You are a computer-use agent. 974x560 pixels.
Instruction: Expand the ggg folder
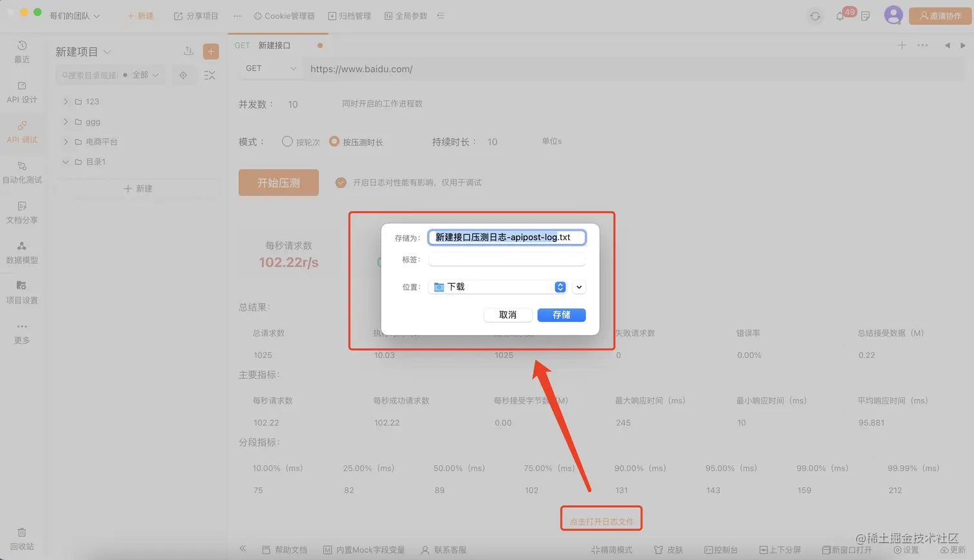[66, 122]
